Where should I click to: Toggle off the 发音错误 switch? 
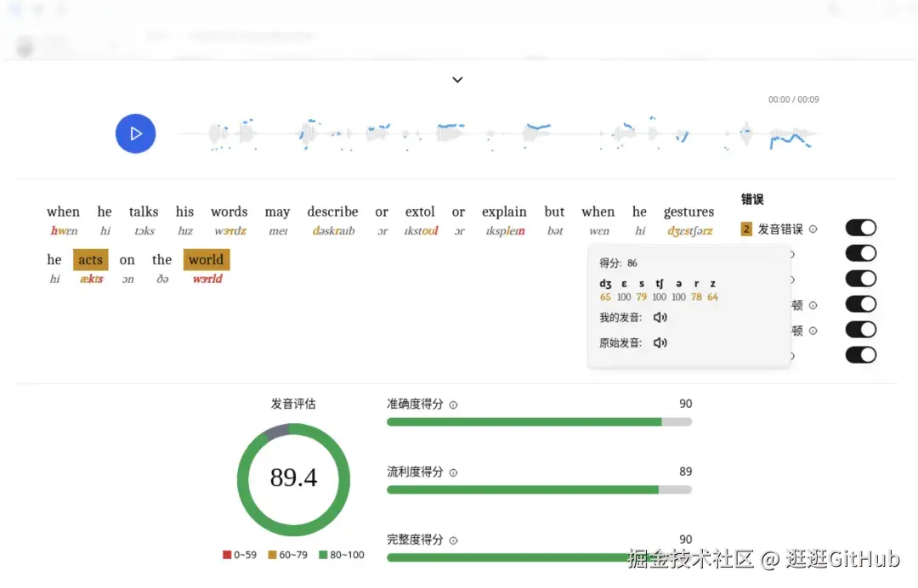pyautogui.click(x=861, y=228)
